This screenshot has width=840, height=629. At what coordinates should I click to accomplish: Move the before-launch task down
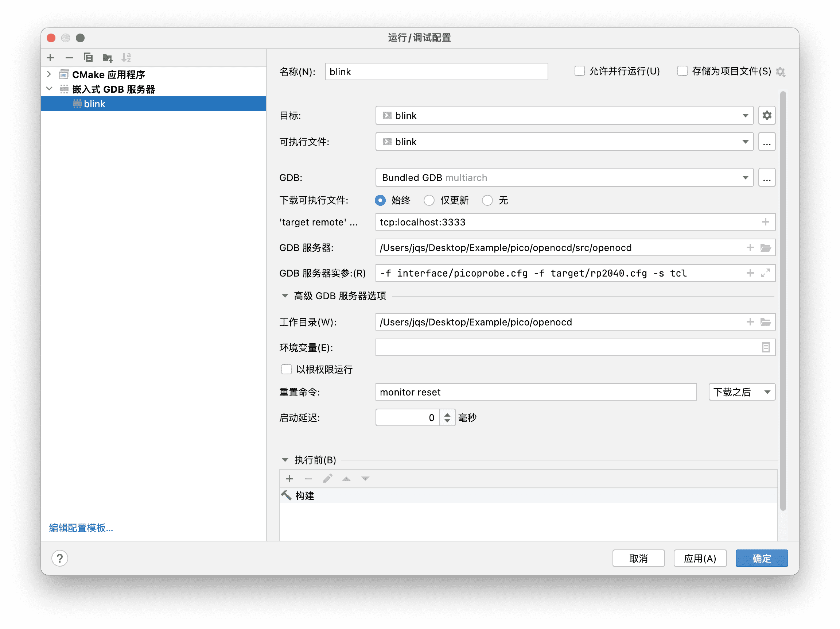365,479
